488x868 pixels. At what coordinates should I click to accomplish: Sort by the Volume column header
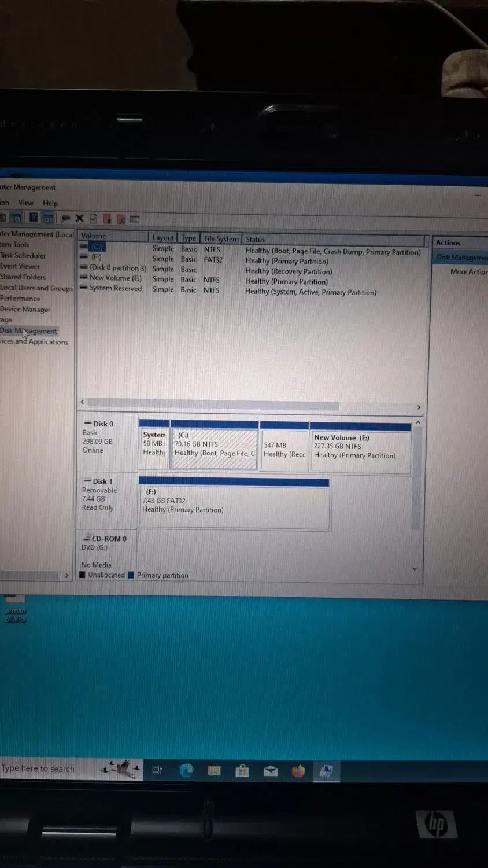(113, 236)
